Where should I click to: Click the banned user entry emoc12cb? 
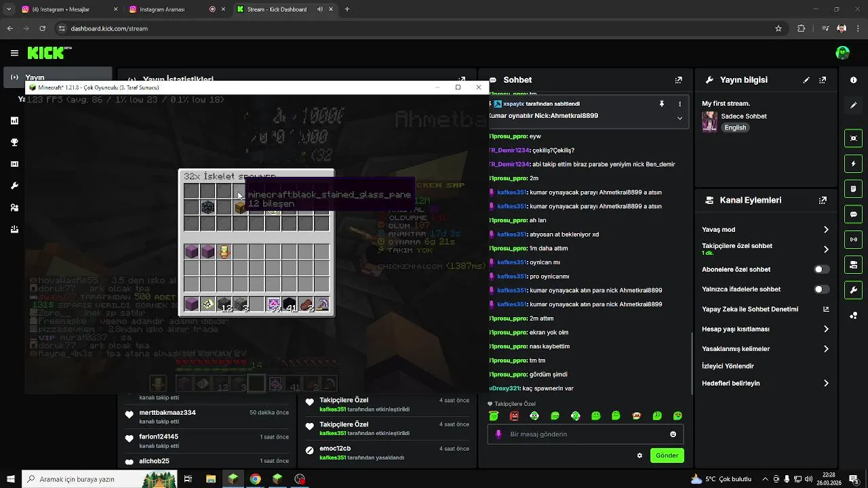tap(335, 449)
